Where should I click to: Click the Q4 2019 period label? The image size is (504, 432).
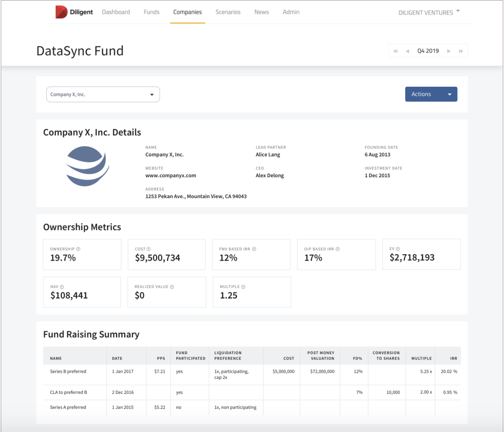(x=428, y=51)
